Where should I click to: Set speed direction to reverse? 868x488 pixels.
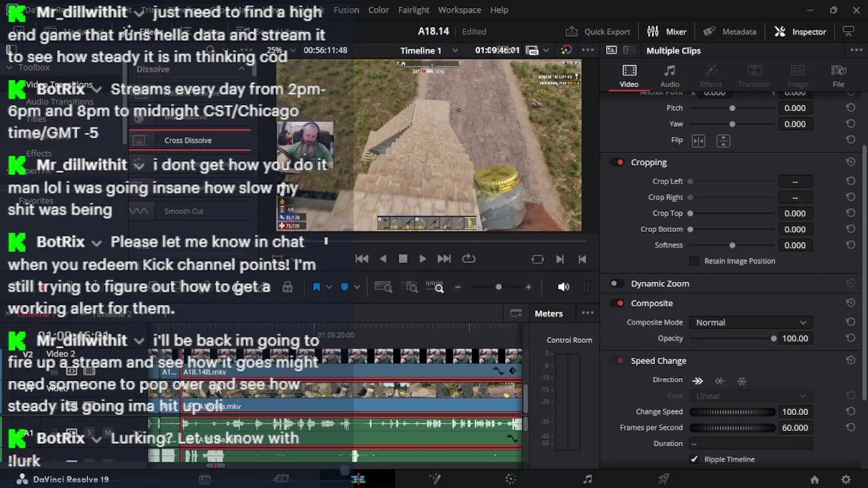tap(720, 381)
